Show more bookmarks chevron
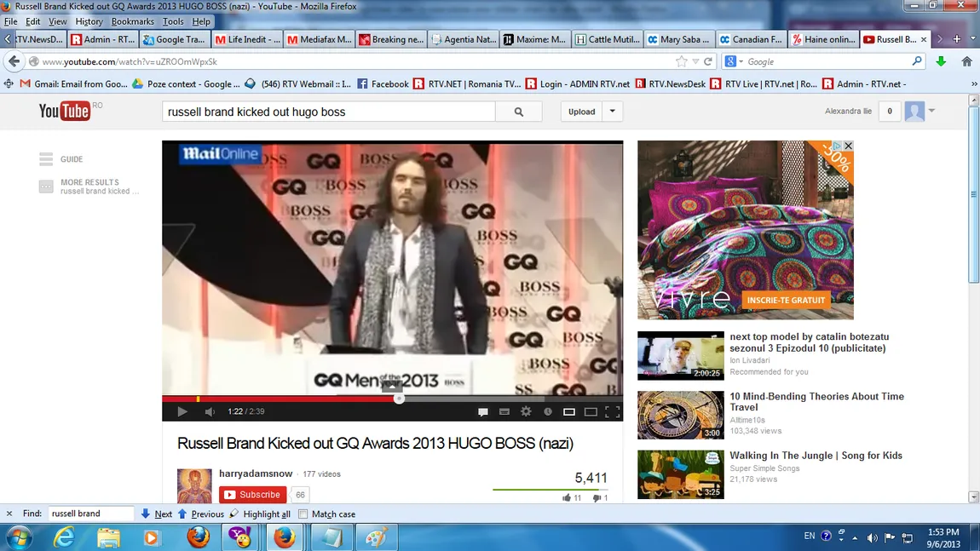The height and width of the screenshot is (551, 980). [x=974, y=83]
